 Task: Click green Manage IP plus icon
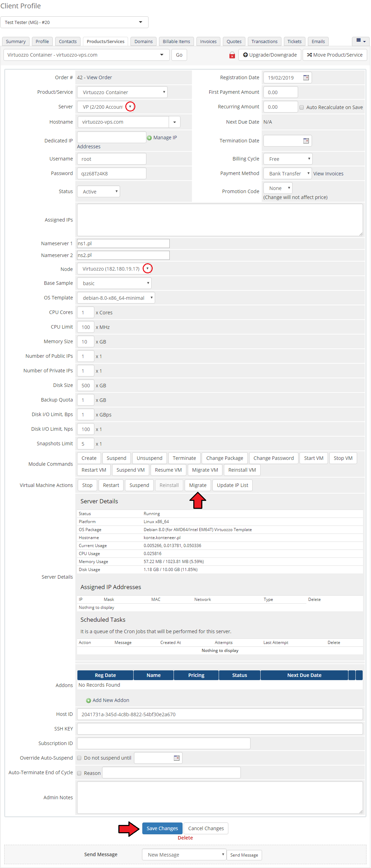tap(149, 138)
